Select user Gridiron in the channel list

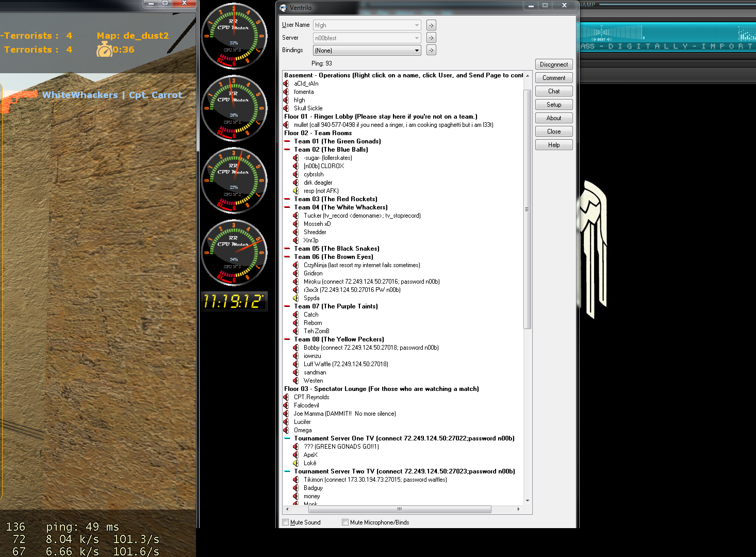click(313, 273)
